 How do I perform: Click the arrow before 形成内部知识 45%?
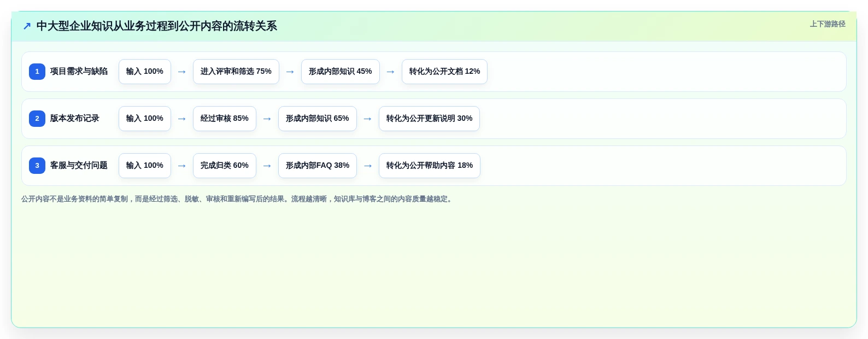click(290, 72)
